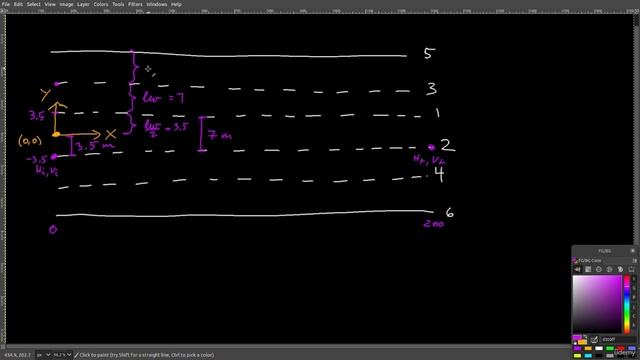The width and height of the screenshot is (640, 360).
Task: Choose the orange history color swatch
Action: coord(588,349)
